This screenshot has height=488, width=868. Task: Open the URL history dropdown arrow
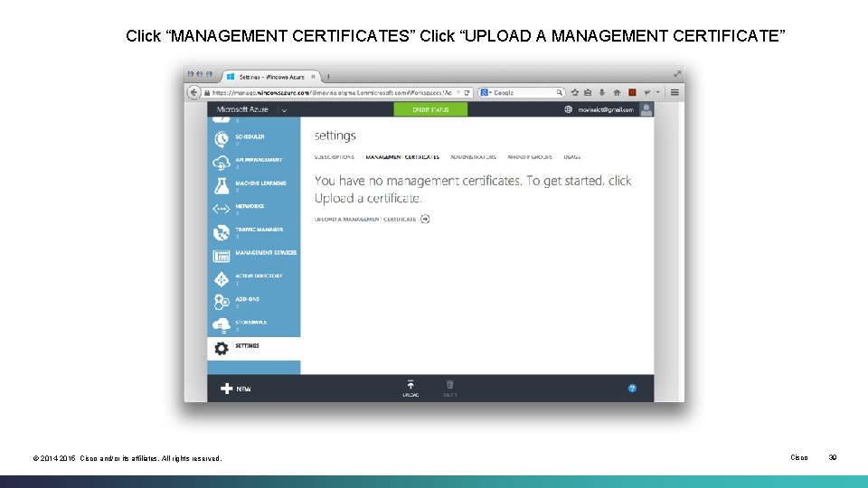[x=458, y=92]
